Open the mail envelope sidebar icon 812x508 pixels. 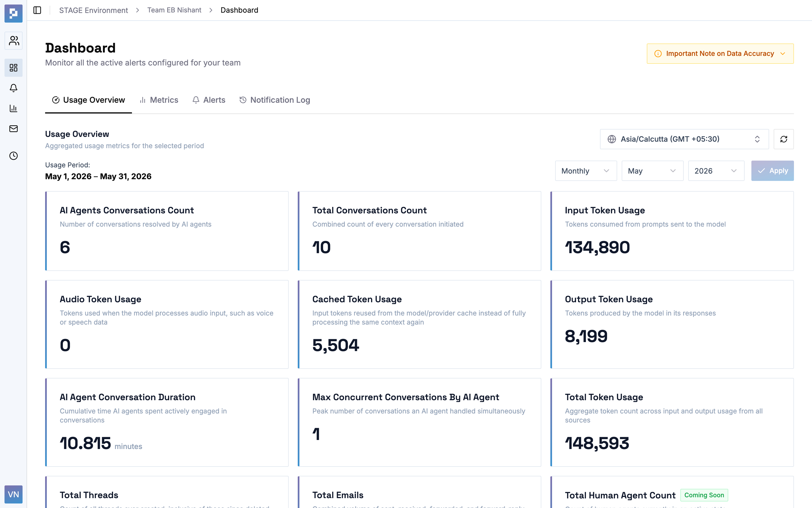point(14,129)
